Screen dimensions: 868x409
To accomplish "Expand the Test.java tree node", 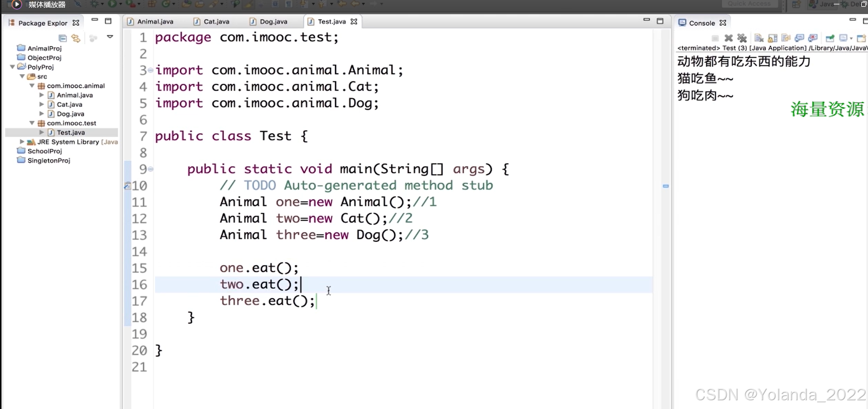I will [42, 132].
